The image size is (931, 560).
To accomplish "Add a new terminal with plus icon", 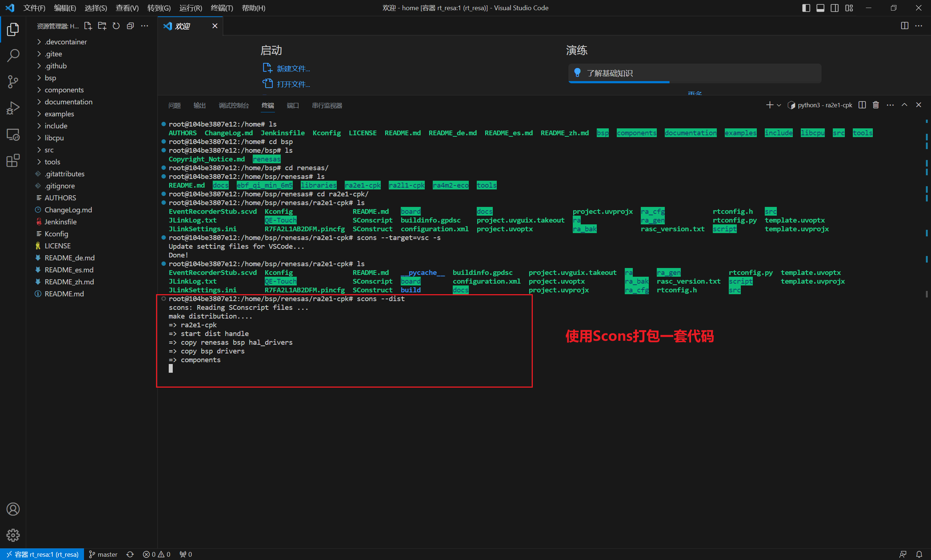I will coord(770,105).
